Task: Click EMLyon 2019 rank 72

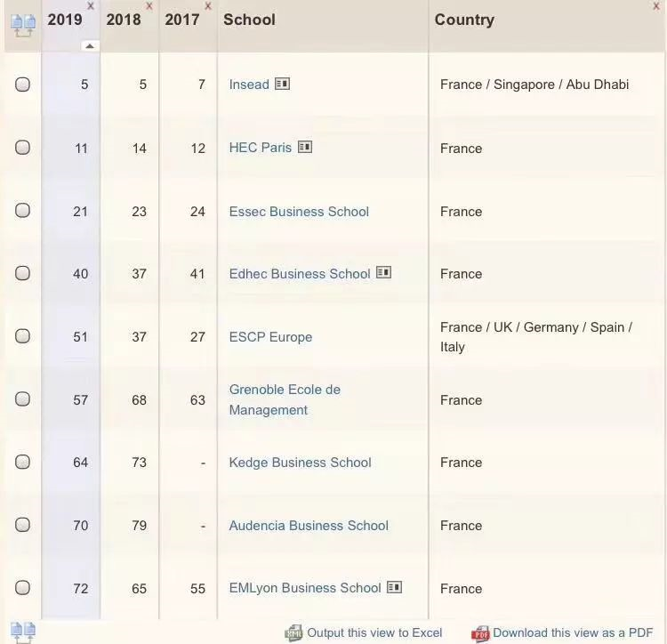Action: pyautogui.click(x=80, y=588)
